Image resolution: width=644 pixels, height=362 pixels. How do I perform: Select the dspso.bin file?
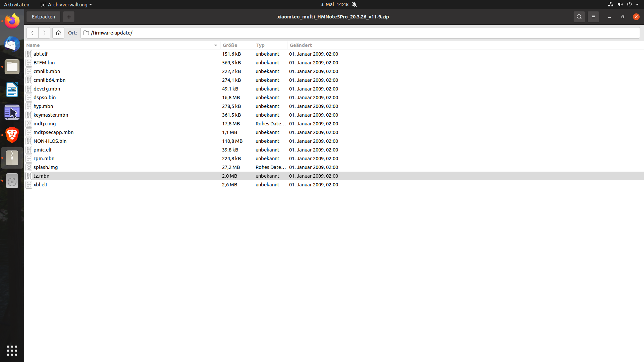pyautogui.click(x=334, y=98)
